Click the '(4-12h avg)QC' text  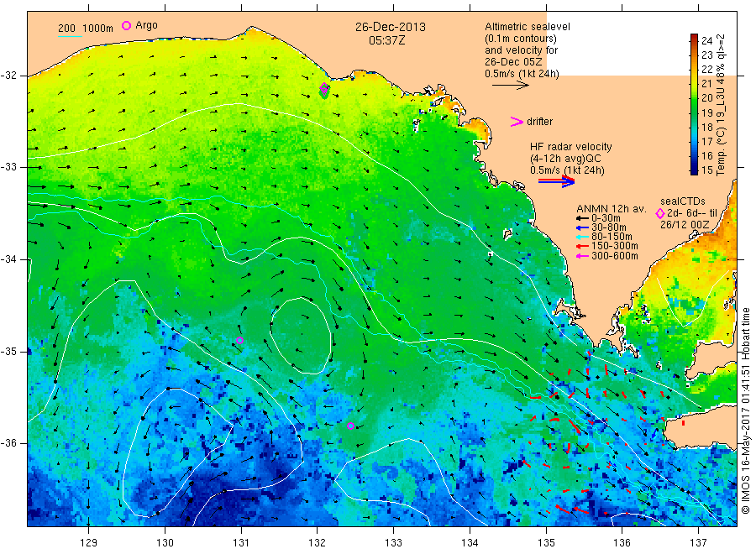point(565,159)
